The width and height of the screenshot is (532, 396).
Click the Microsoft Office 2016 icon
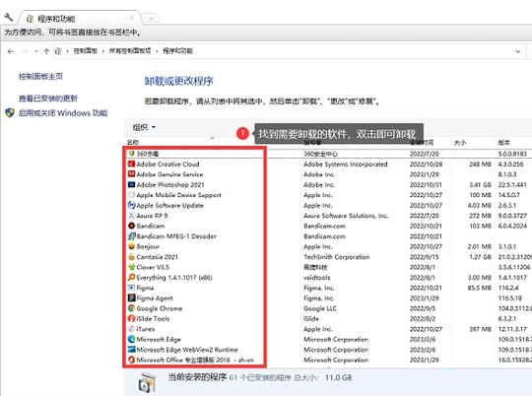(131, 360)
